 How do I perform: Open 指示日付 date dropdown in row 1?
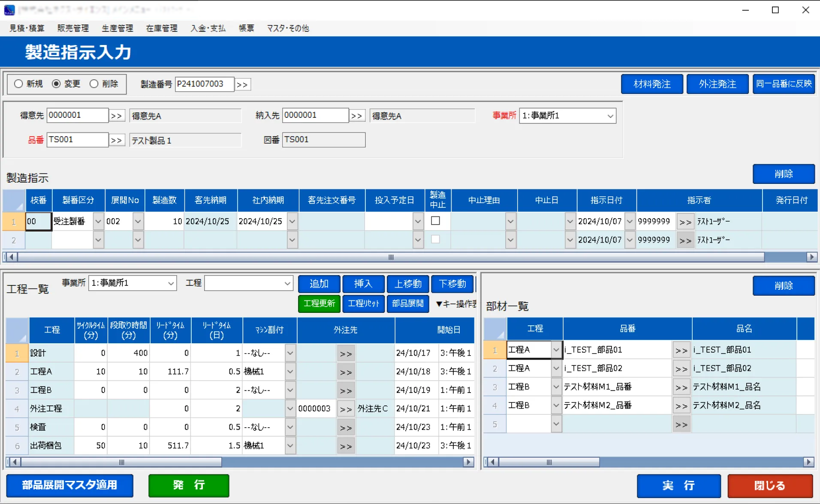point(630,222)
